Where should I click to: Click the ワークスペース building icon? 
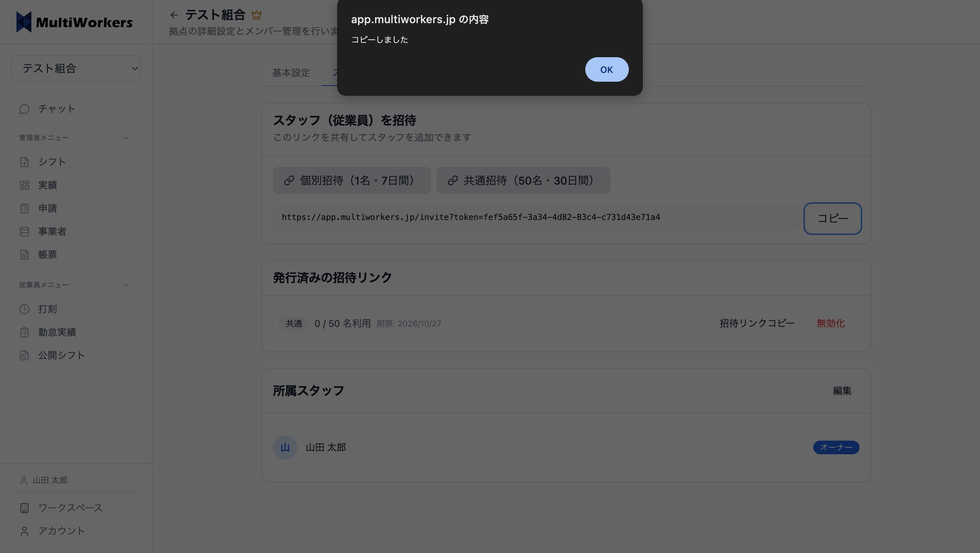pos(24,508)
